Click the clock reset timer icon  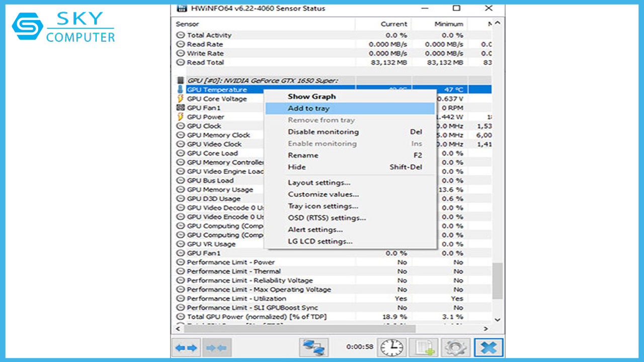point(391,347)
